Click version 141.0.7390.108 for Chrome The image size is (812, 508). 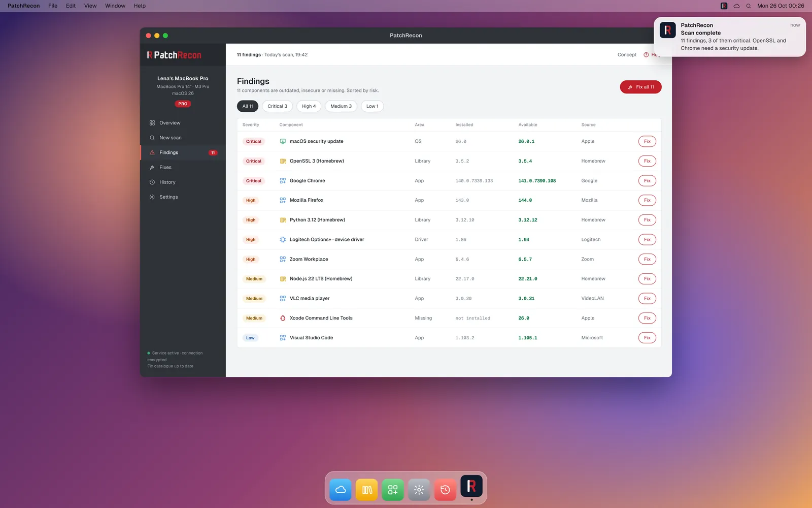[537, 181]
